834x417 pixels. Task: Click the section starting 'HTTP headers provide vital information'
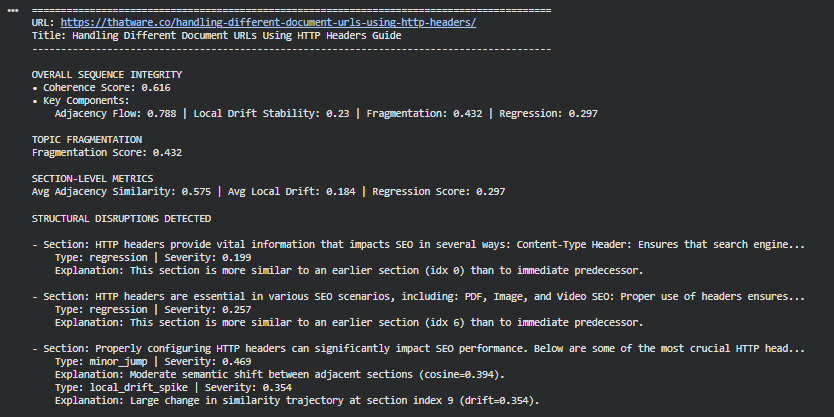click(420, 244)
